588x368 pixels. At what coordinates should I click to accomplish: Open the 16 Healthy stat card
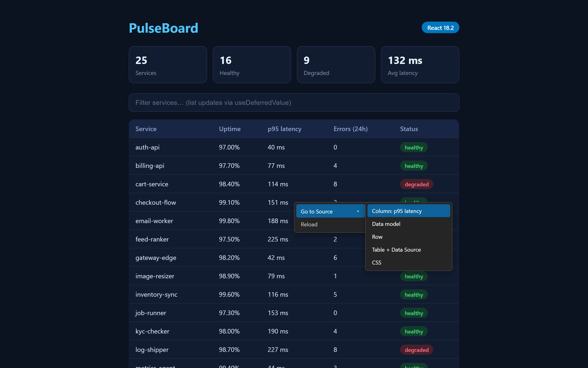252,65
